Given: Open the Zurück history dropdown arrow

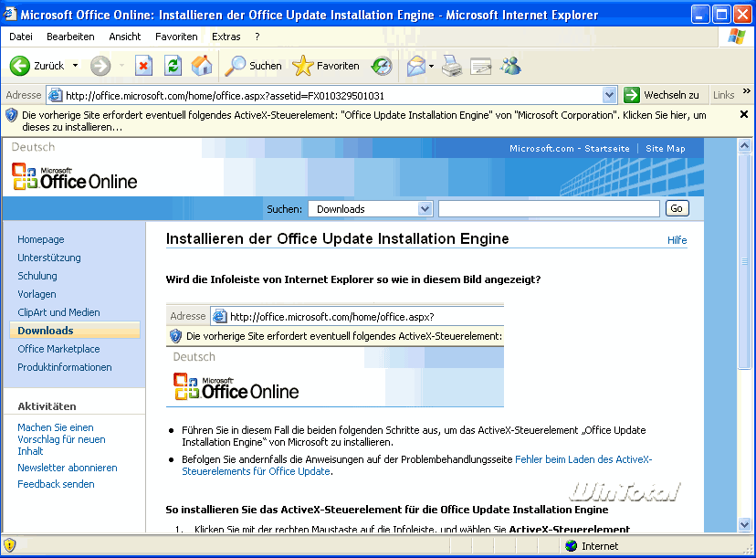Looking at the screenshot, I should [x=75, y=65].
